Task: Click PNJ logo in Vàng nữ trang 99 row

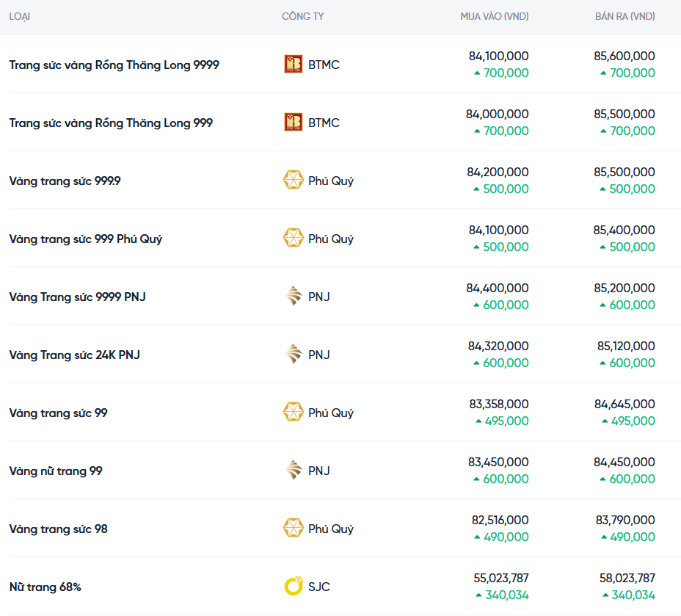Action: click(293, 471)
